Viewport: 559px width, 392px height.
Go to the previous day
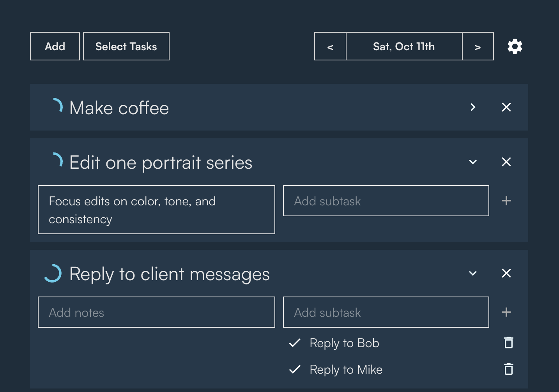point(330,46)
